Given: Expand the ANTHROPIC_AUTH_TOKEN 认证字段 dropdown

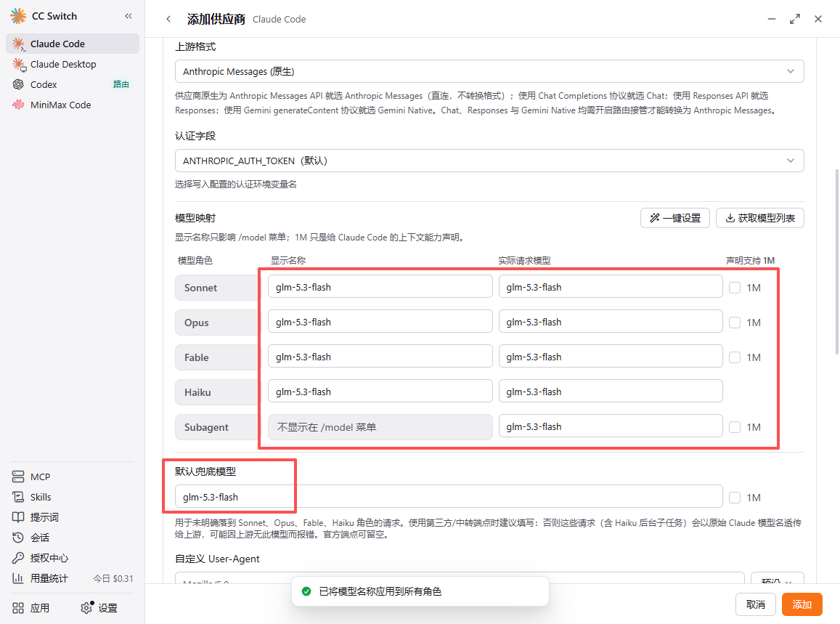Looking at the screenshot, I should click(x=489, y=161).
